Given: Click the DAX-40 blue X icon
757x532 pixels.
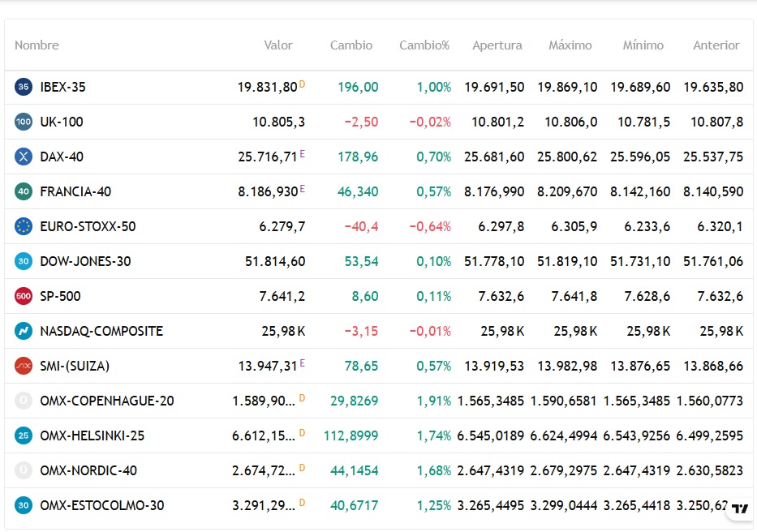Looking at the screenshot, I should (24, 157).
